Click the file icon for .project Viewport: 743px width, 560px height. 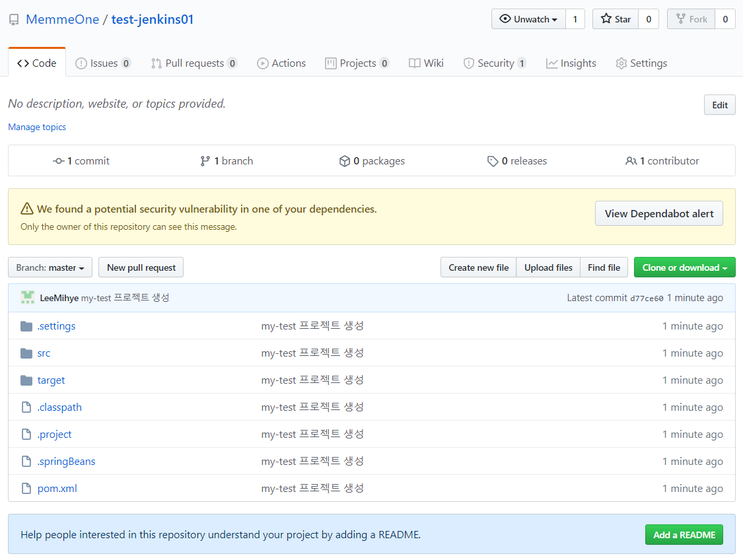coord(26,434)
